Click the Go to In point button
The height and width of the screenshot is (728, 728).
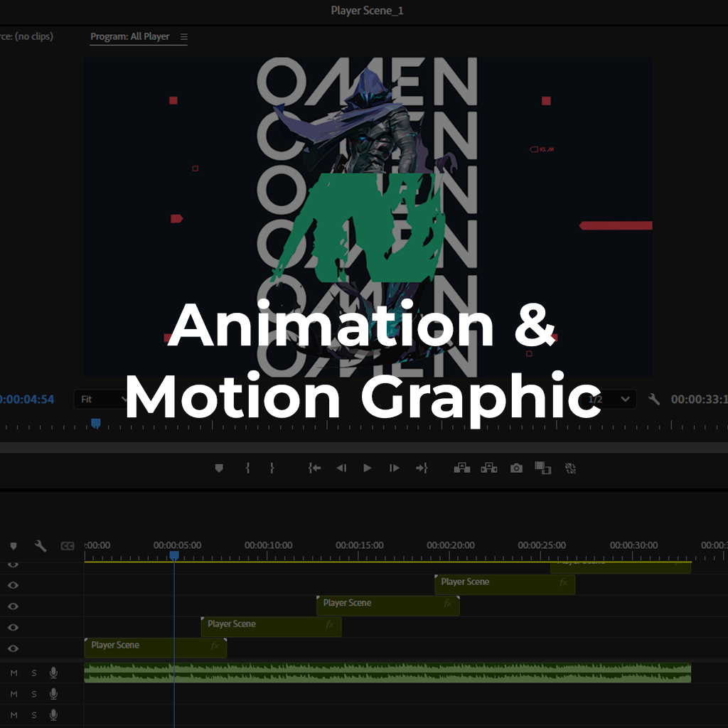(314, 468)
